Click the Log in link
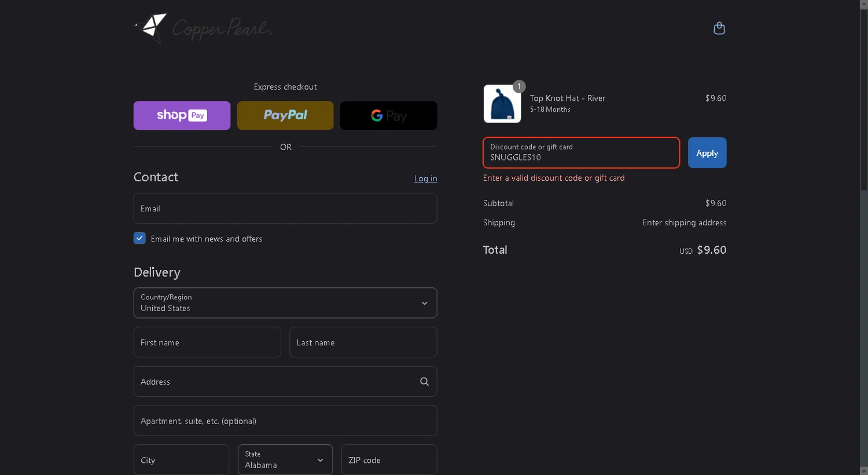Viewport: 868px width, 475px height. point(425,178)
